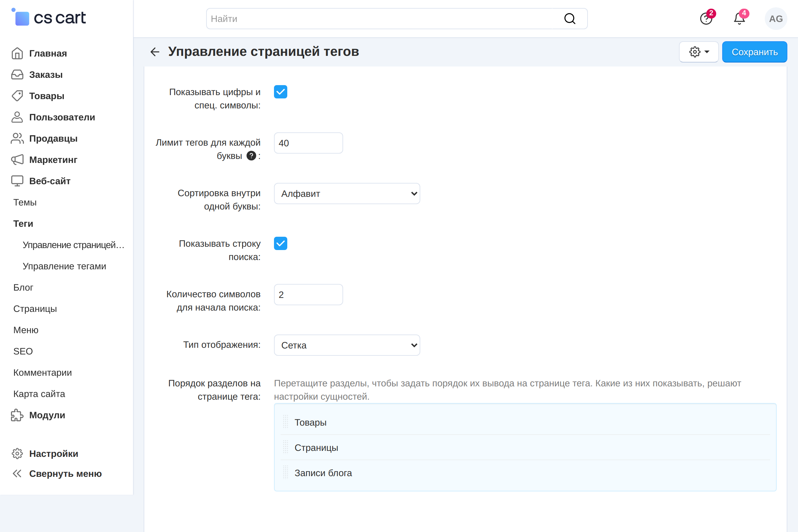Click the Модули puzzle icon
The width and height of the screenshot is (798, 532).
[17, 415]
